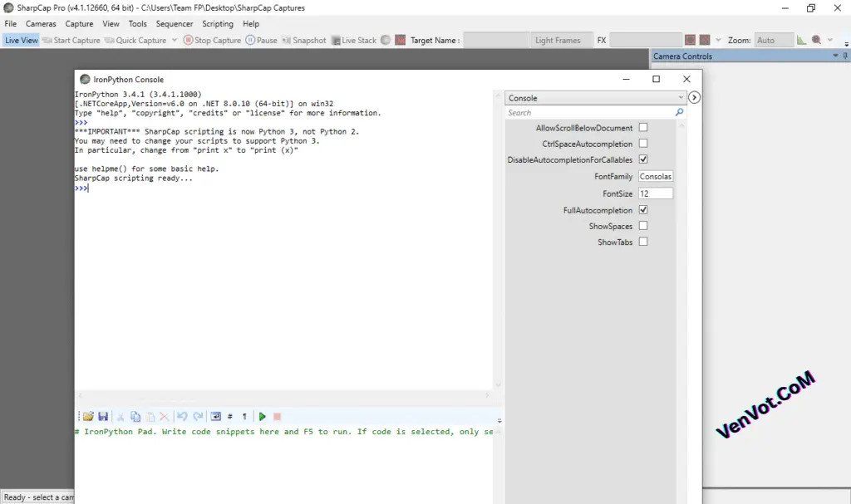Activate Live View mode
This screenshot has width=851, height=504.
21,40
